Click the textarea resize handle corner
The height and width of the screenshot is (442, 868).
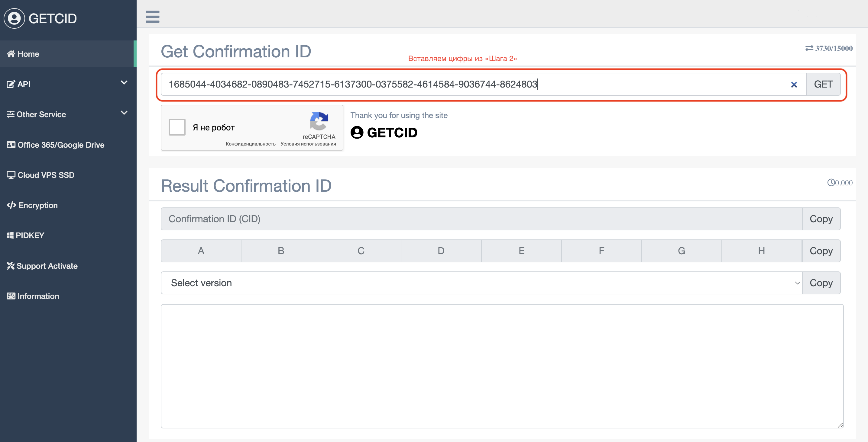(840, 425)
